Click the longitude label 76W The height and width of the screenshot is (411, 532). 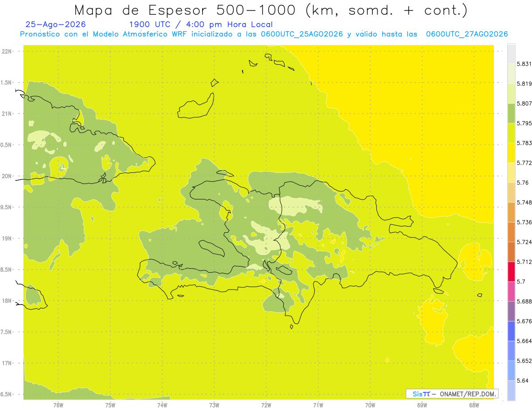(x=58, y=405)
